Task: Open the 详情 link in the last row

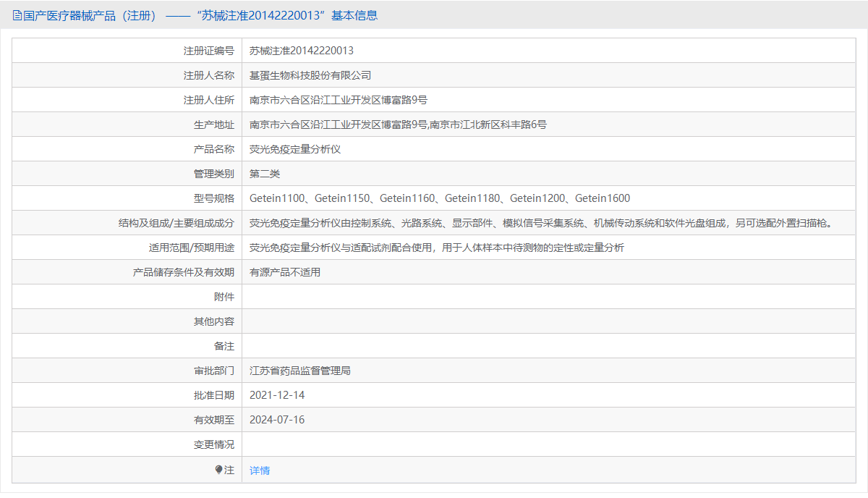Action: pos(258,470)
